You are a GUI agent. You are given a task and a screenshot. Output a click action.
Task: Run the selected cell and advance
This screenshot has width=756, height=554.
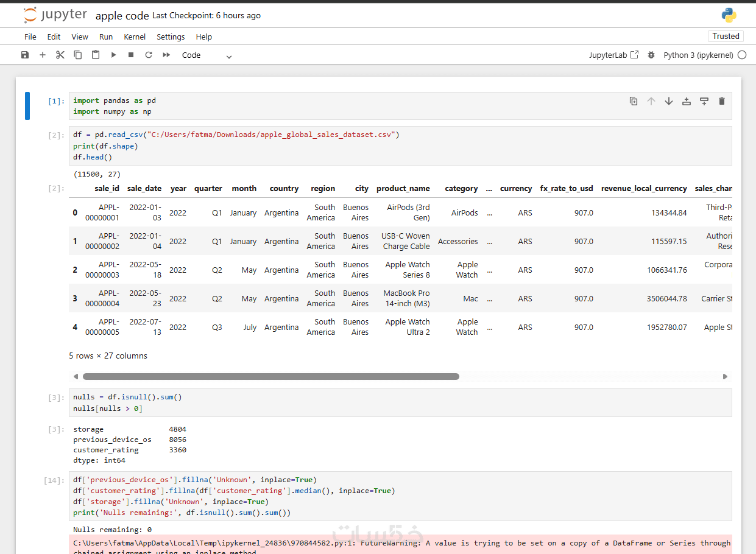click(113, 55)
